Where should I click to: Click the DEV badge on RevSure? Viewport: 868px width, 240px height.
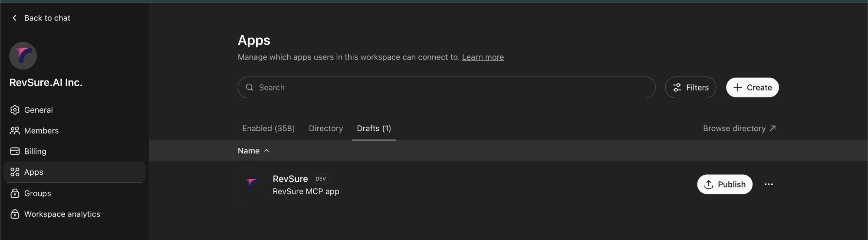pos(321,179)
